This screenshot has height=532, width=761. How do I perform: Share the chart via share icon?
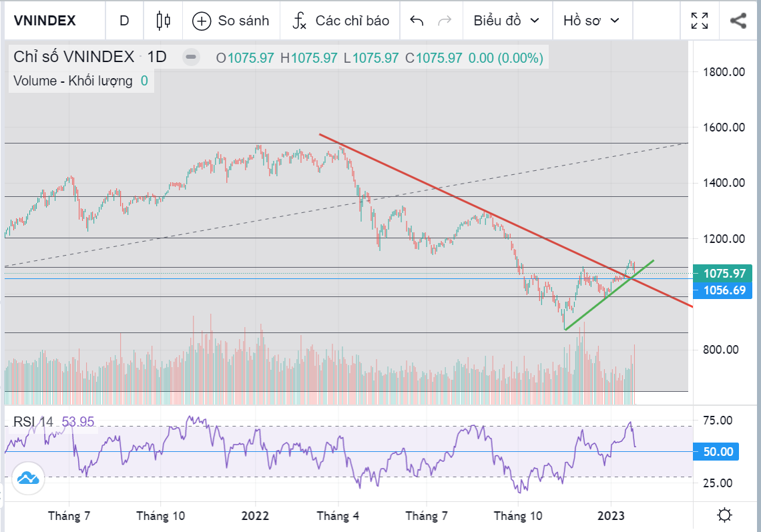(x=738, y=21)
